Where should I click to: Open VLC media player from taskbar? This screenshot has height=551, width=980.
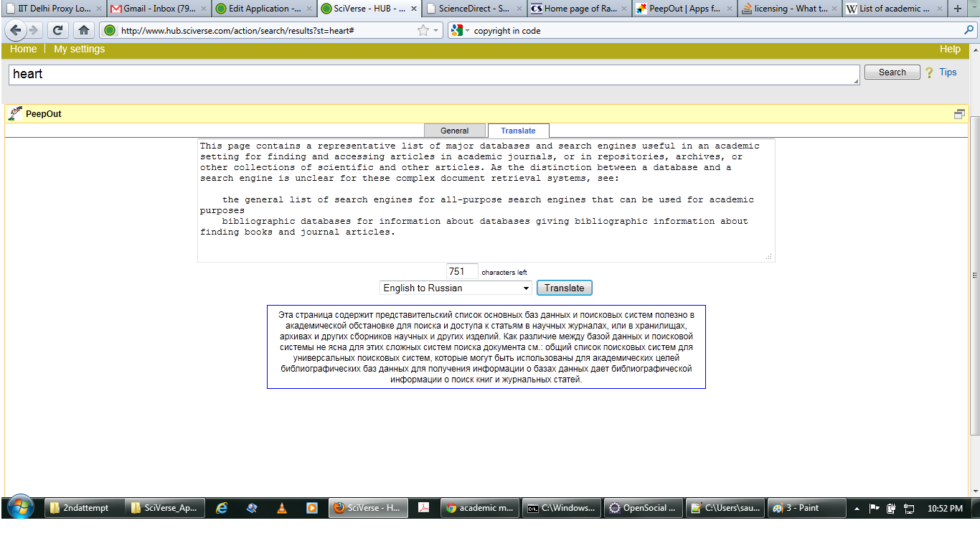[282, 507]
